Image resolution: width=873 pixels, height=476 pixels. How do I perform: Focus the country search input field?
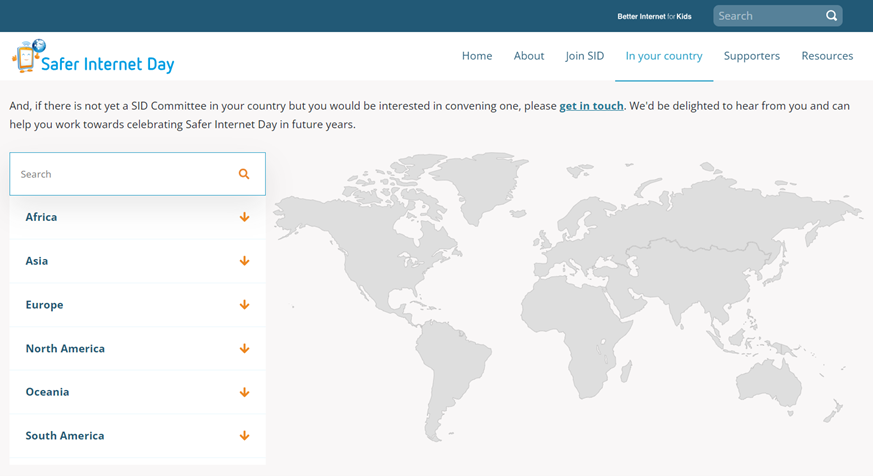point(125,174)
